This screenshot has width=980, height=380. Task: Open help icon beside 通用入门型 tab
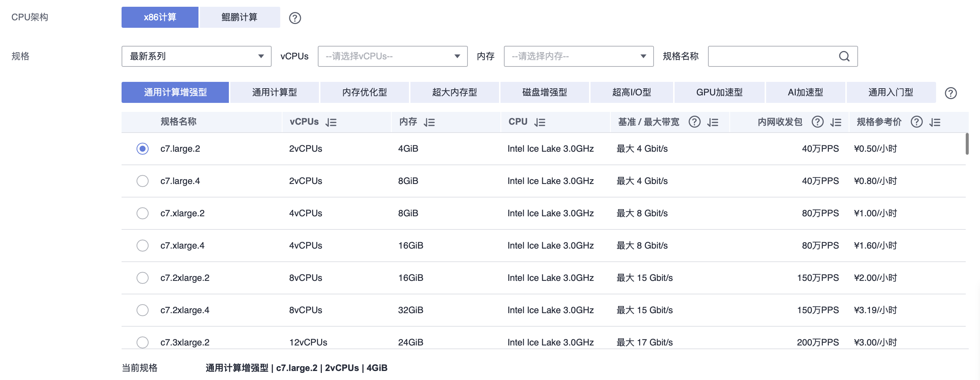pos(950,93)
